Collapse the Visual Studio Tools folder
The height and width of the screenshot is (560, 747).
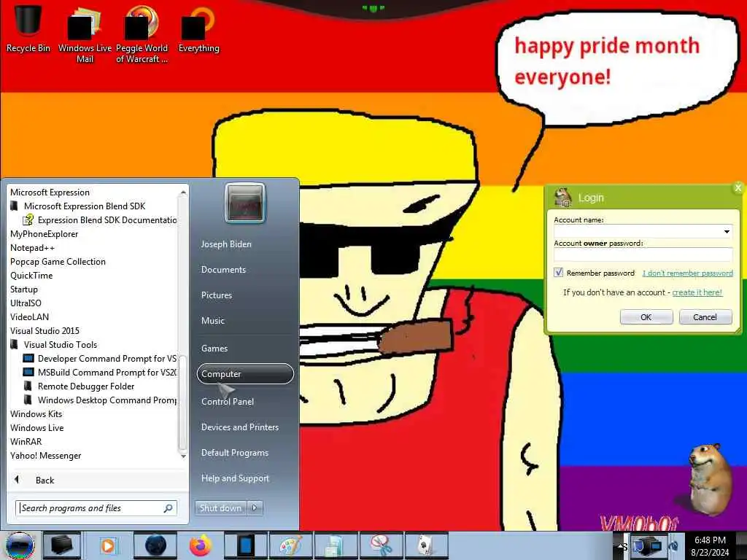(53, 345)
